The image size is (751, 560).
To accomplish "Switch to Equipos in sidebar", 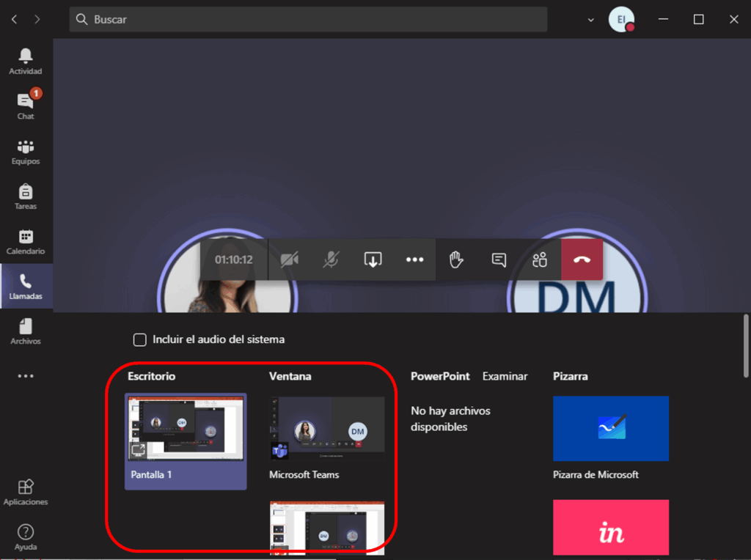I will point(26,152).
